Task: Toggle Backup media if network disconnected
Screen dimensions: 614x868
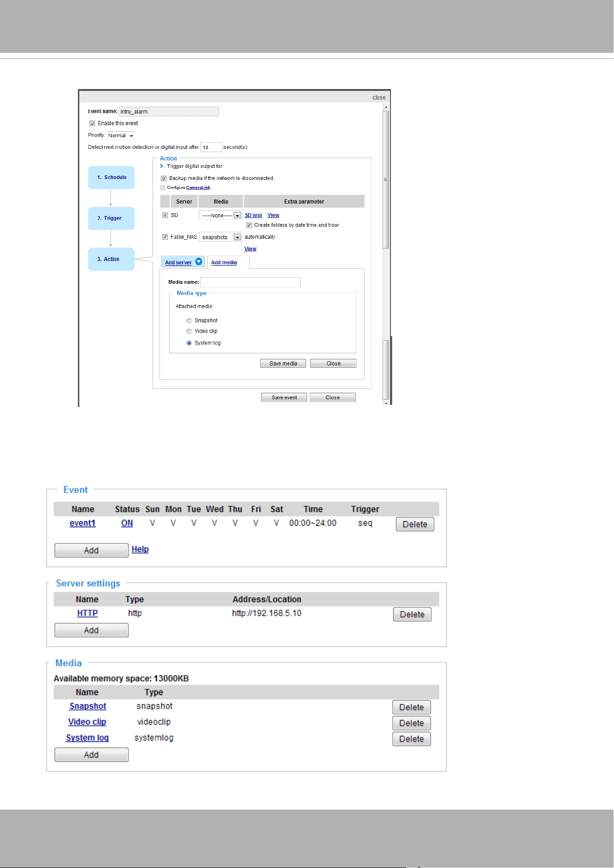Action: coord(164,179)
